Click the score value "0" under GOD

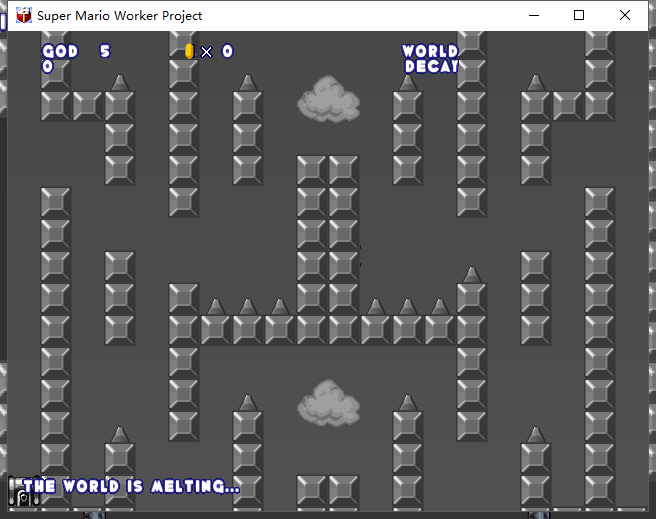click(x=47, y=67)
